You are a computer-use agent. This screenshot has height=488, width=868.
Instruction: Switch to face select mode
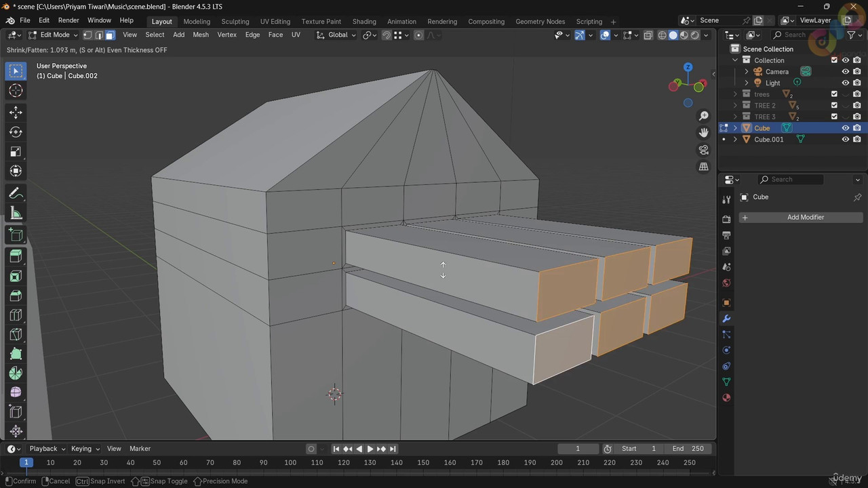(x=110, y=35)
